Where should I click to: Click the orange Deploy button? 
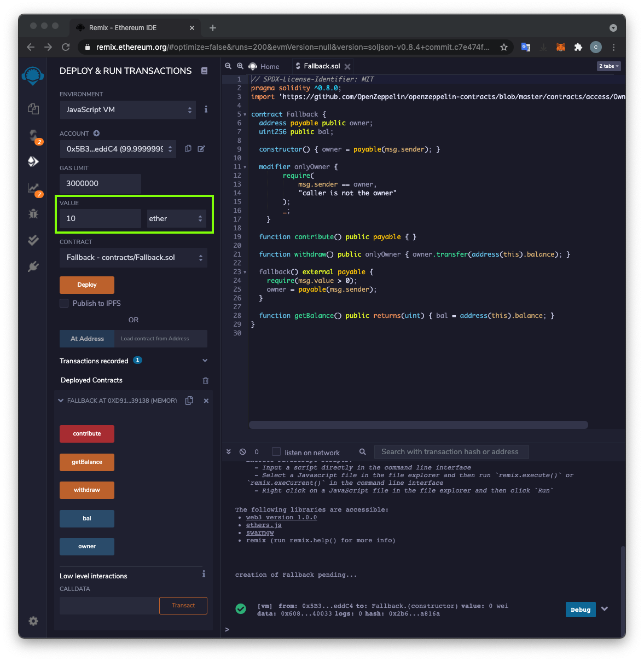click(87, 285)
